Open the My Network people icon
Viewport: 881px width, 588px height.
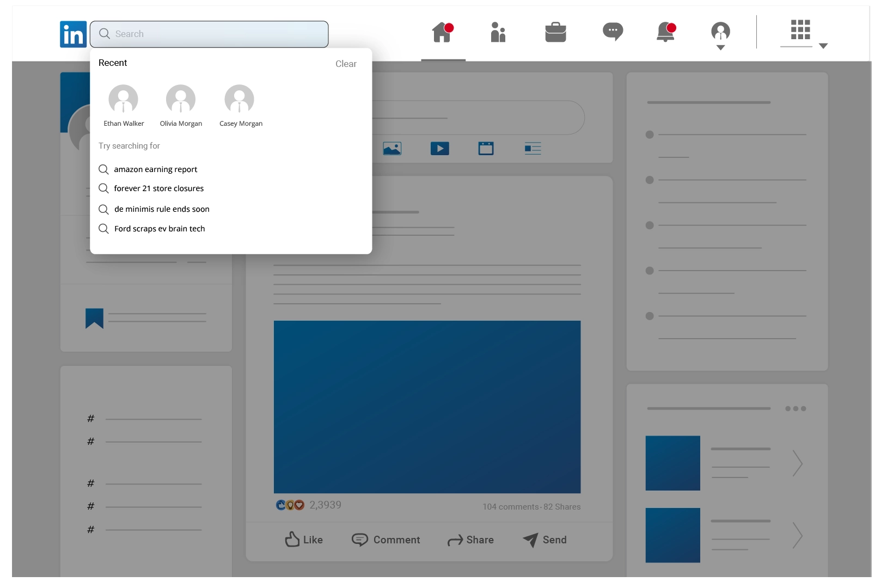[498, 33]
